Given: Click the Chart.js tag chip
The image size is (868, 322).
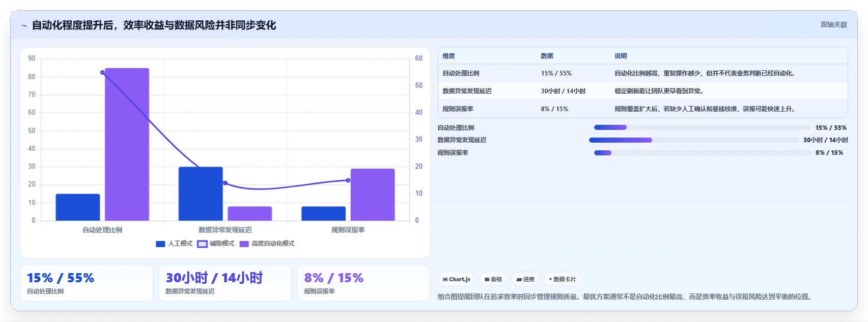Looking at the screenshot, I should [x=457, y=279].
